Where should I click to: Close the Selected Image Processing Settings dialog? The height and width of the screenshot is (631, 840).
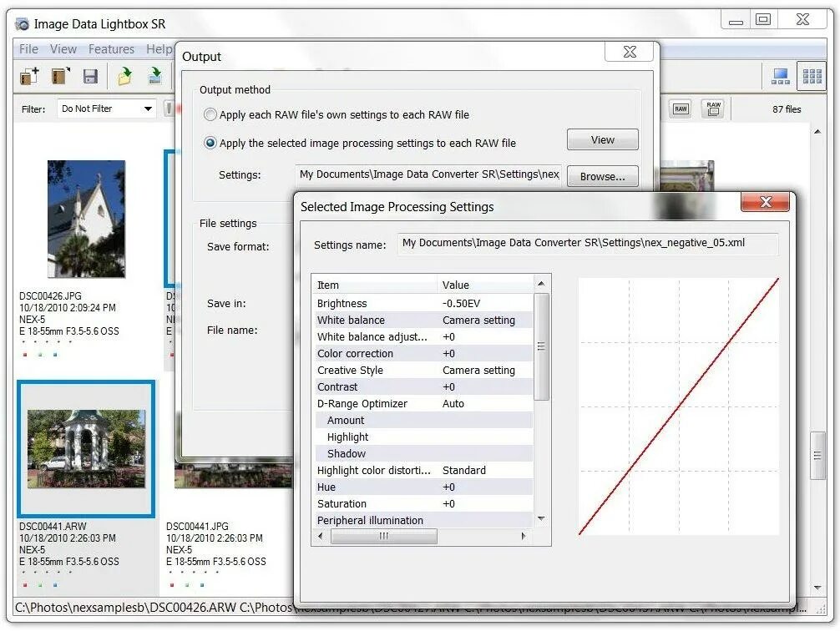[x=765, y=202]
